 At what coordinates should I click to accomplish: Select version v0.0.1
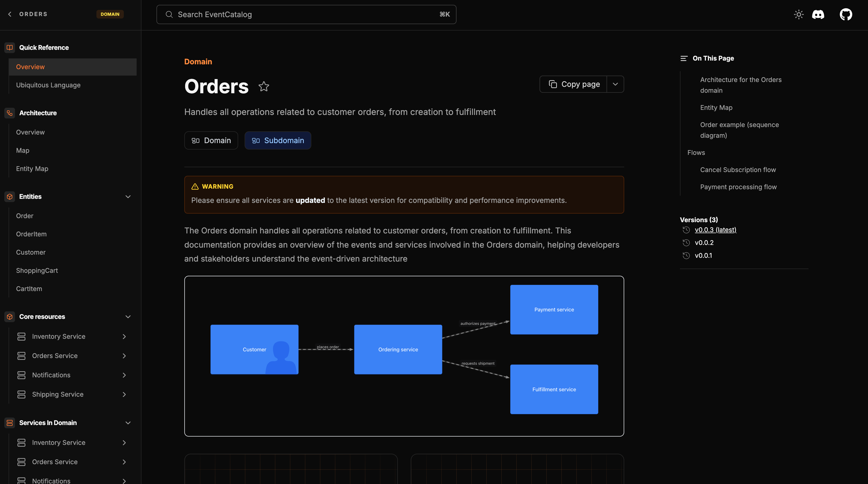(x=703, y=255)
